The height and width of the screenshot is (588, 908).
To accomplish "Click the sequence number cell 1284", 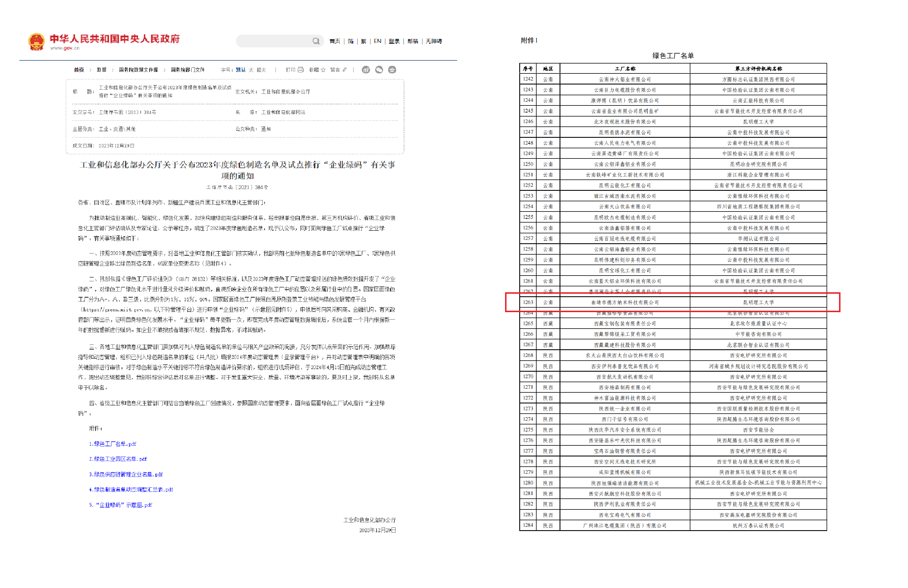I will coord(528,526).
